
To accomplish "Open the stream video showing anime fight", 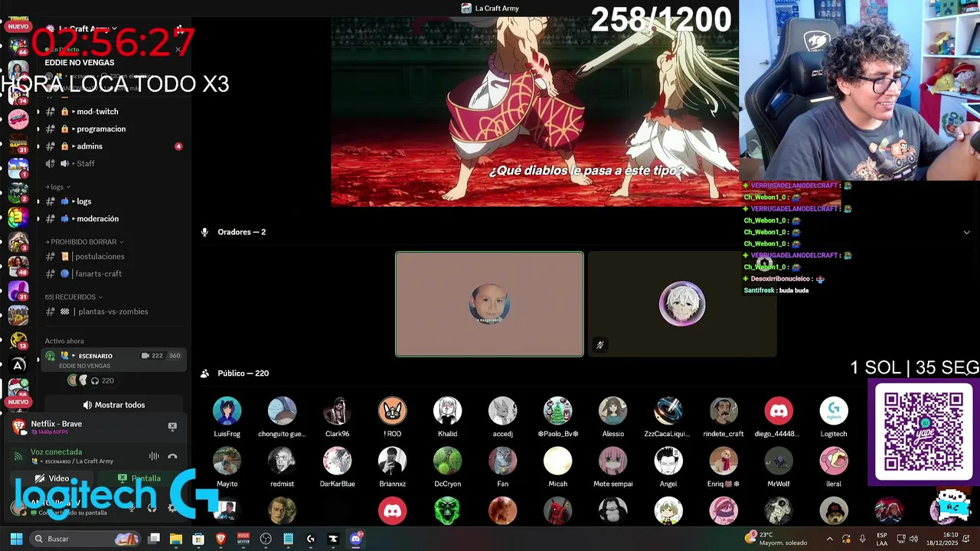I will pos(534,112).
